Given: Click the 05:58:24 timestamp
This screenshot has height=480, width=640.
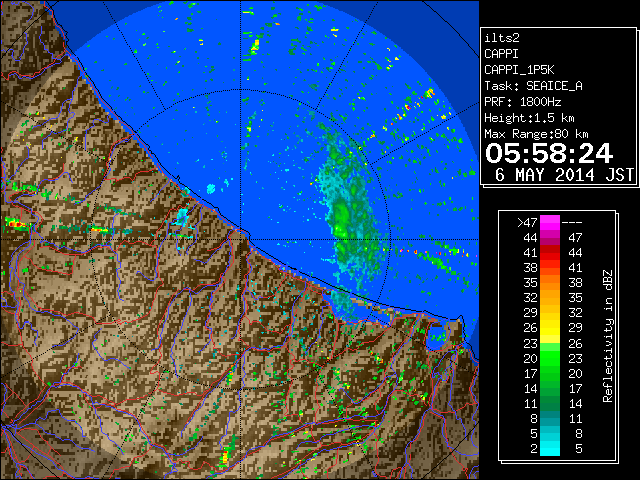Looking at the screenshot, I should (549, 153).
